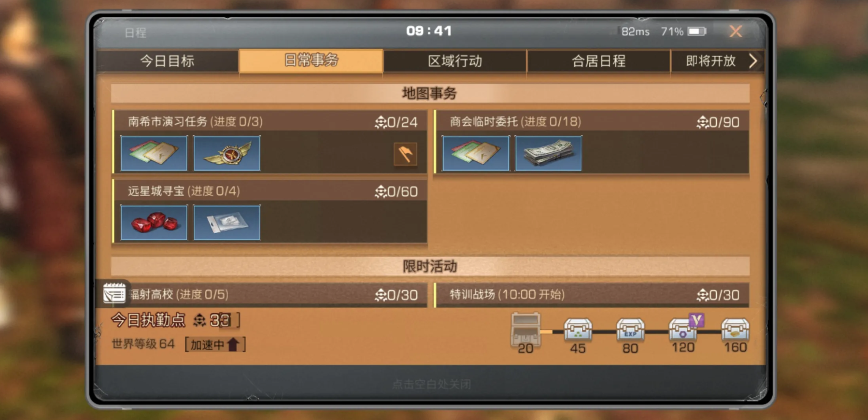Open the reward chest at 120 points
The image size is (868, 420).
coord(684,329)
